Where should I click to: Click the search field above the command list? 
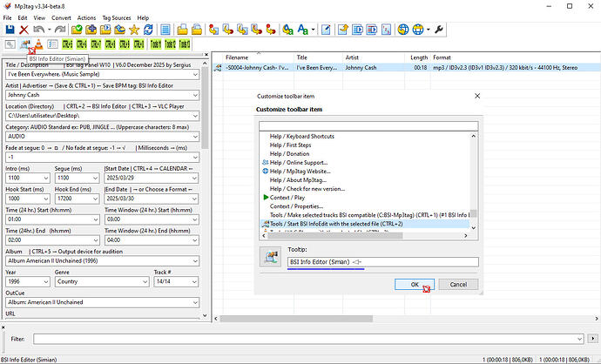click(x=368, y=126)
